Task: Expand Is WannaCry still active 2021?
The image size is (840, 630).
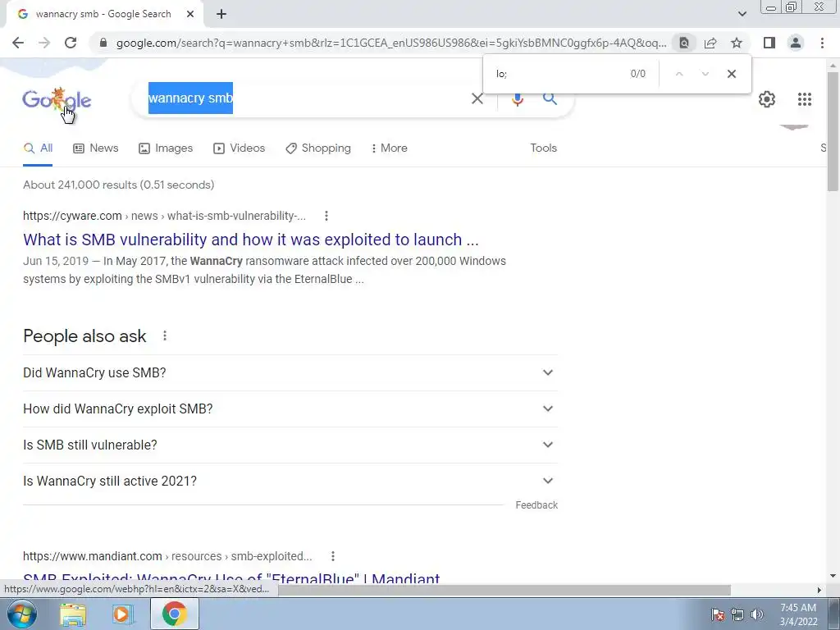Action: tap(290, 481)
